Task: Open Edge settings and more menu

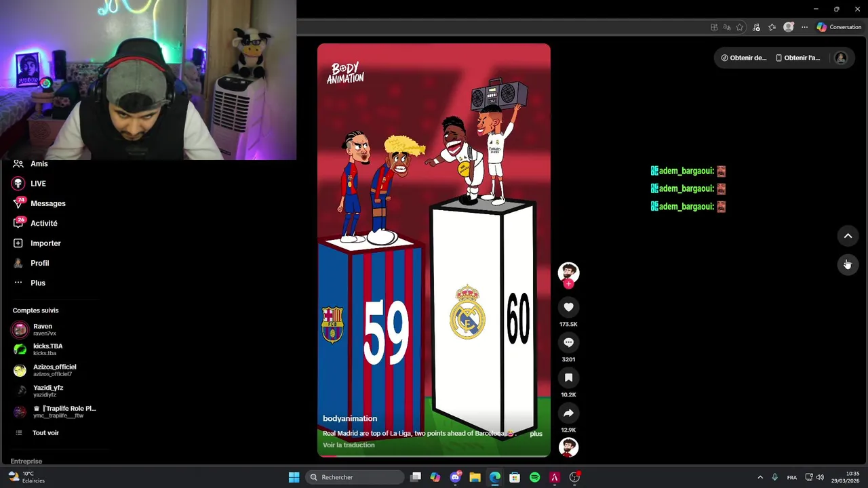Action: [x=804, y=27]
